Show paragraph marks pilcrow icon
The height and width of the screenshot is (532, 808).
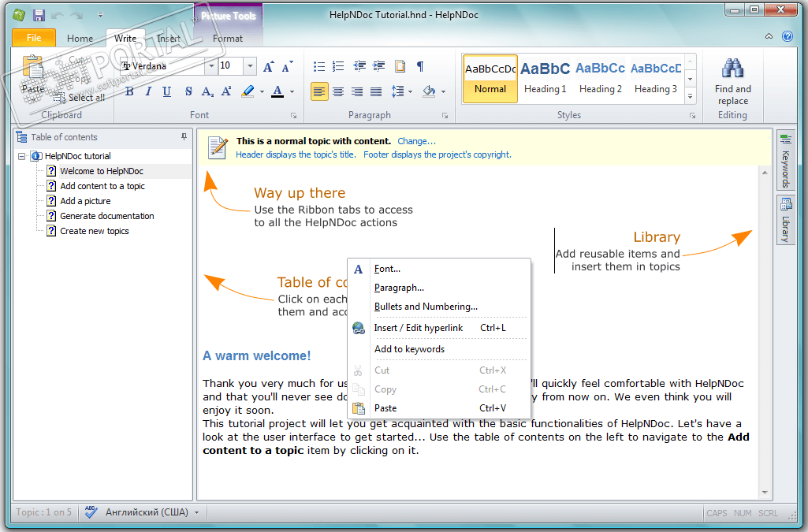[x=420, y=66]
